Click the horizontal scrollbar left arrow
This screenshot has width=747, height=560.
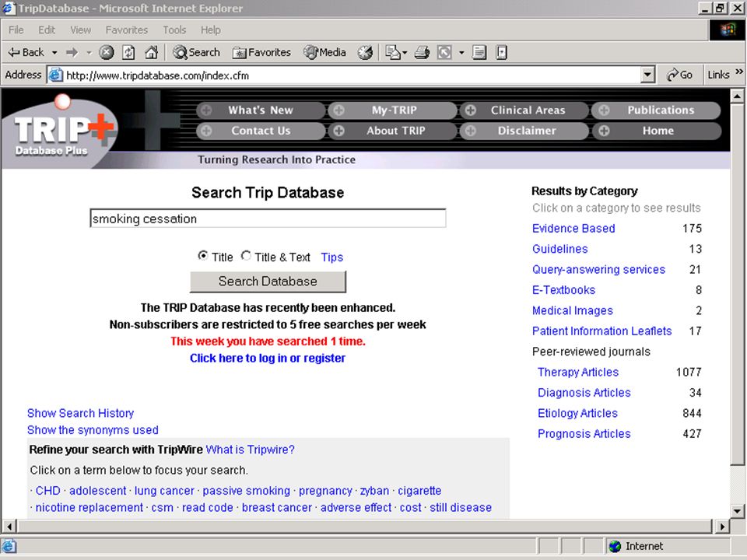(9, 527)
